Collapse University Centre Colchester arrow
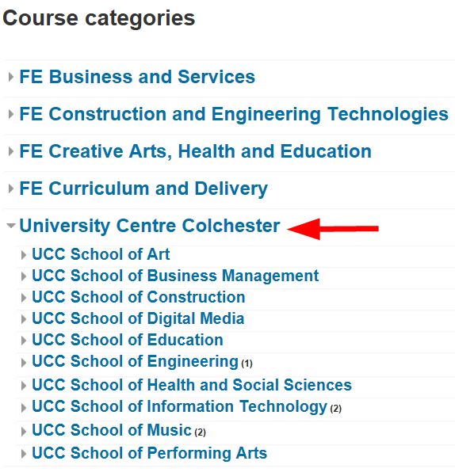Viewport: 455px width, 476px height. click(x=11, y=226)
